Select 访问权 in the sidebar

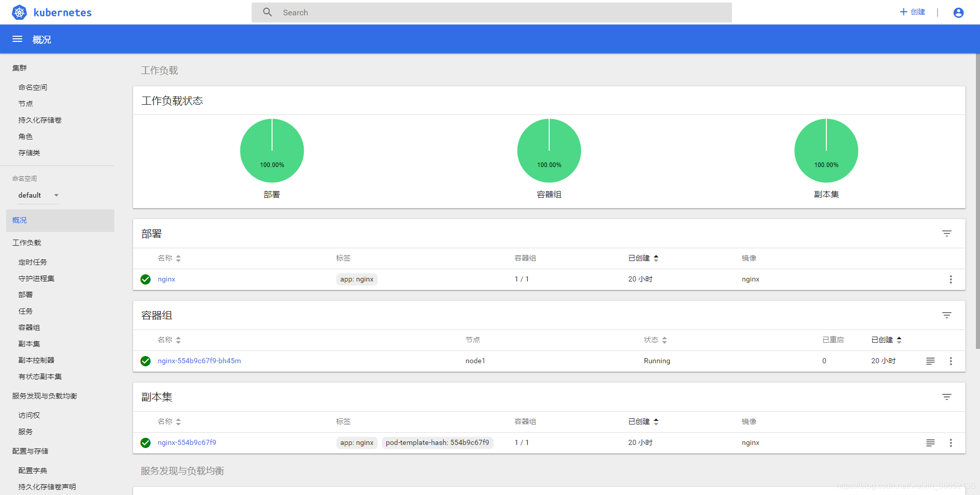29,415
